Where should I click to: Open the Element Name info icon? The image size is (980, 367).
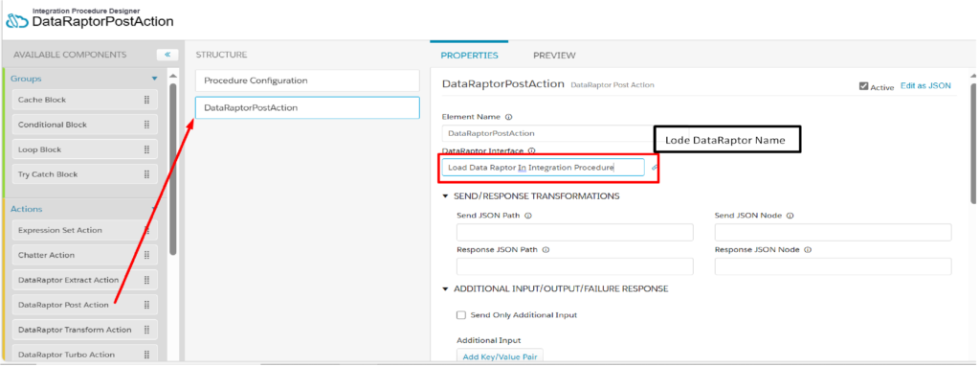[x=508, y=117]
